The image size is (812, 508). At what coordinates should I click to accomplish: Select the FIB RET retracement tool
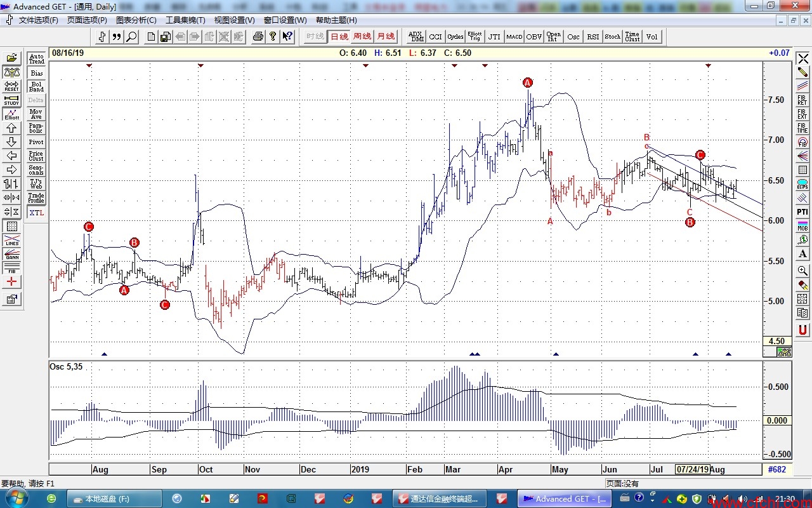click(803, 100)
